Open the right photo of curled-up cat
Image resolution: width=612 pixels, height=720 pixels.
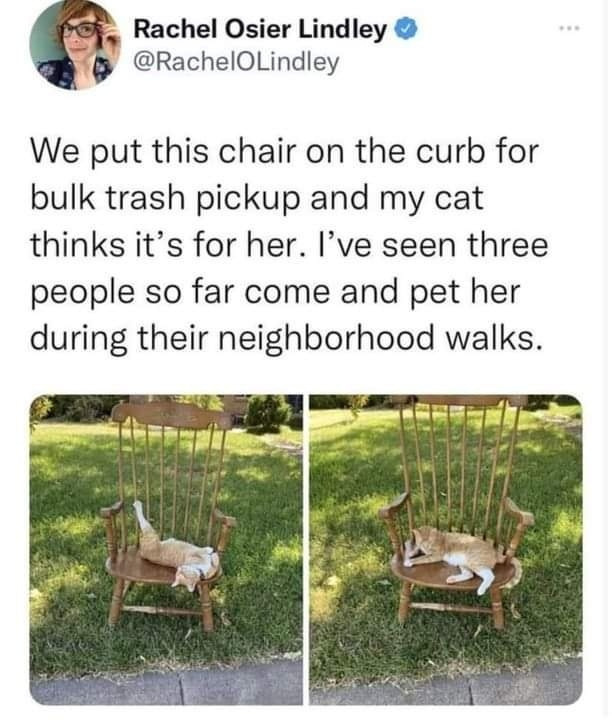pos(446,549)
